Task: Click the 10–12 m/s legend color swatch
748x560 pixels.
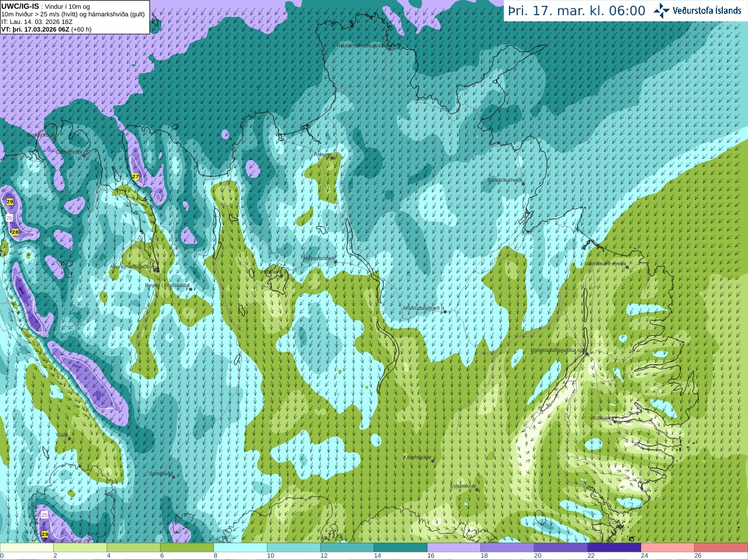Action: click(x=294, y=548)
